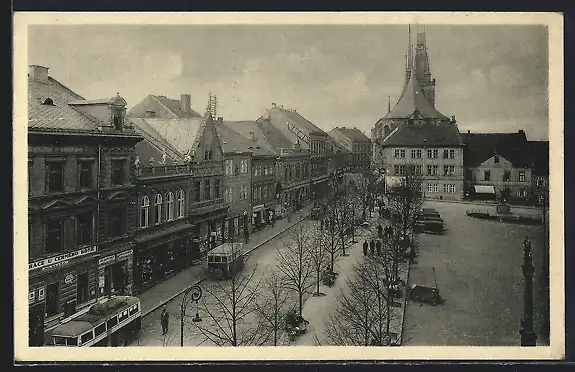Select the bus driving down the street
This screenshot has width=575, height=372.
tap(225, 260)
